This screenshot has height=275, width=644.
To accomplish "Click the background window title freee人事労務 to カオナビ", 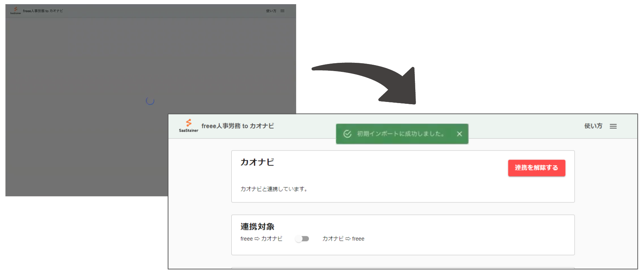I will [x=43, y=11].
